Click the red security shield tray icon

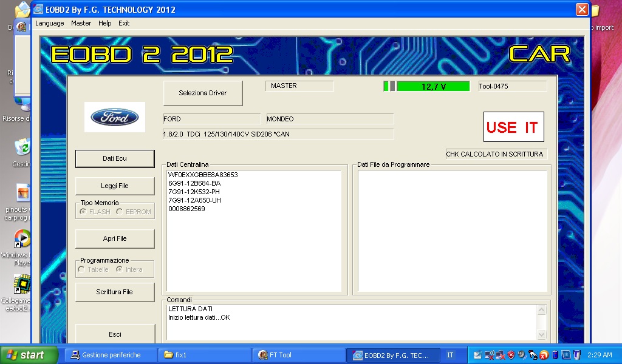coord(511,355)
